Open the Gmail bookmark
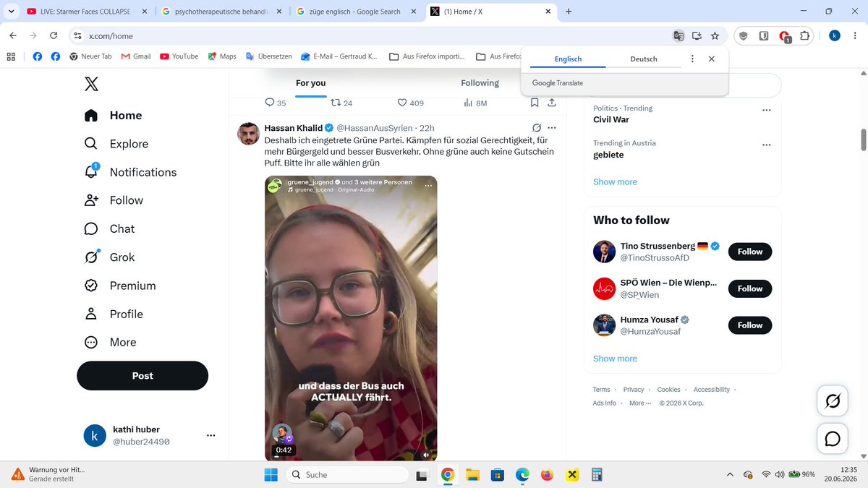This screenshot has width=868, height=488. point(136,56)
